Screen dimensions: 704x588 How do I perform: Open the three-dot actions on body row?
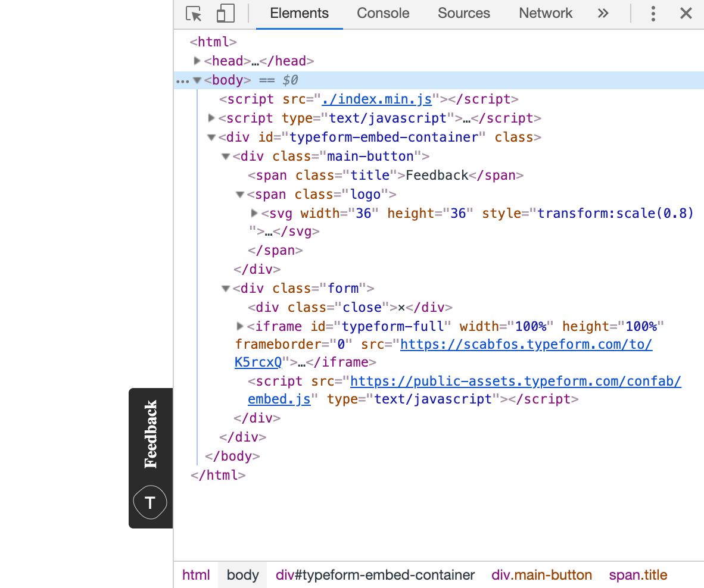[182, 82]
